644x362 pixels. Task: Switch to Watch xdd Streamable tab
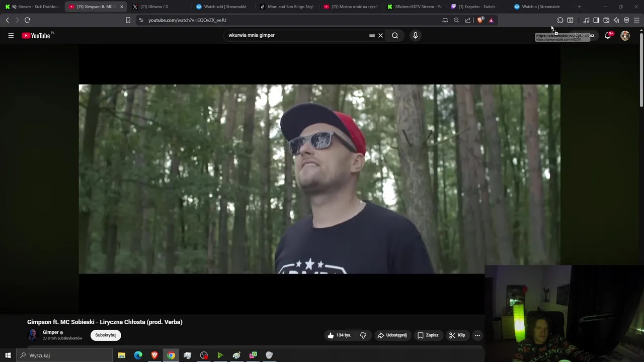222,7
